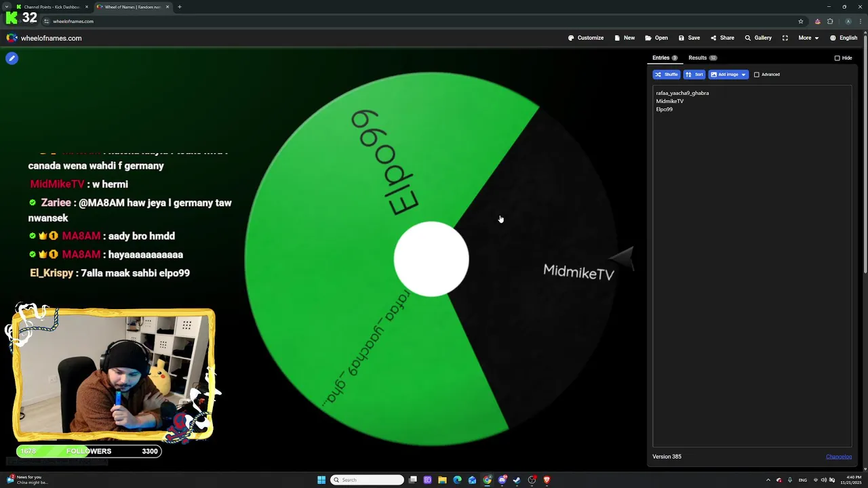Click the MidmikeTV entry in the list
The height and width of the screenshot is (488, 868).
[x=670, y=101]
